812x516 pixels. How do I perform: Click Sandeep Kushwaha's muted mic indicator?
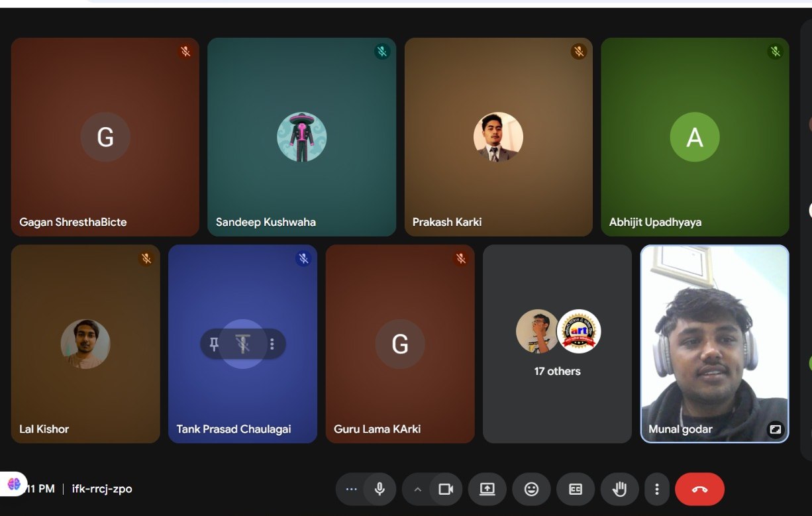coord(382,52)
